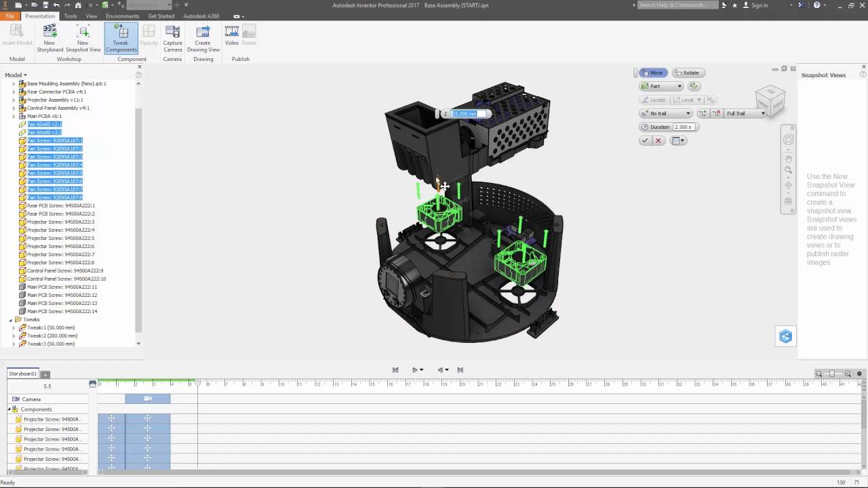Screen dimensions: 868x488
Task: Click the timeline playhead marker
Action: (x=198, y=383)
